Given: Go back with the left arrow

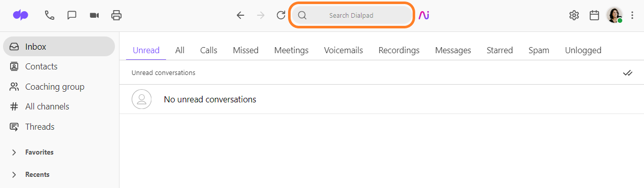Looking at the screenshot, I should (x=240, y=15).
